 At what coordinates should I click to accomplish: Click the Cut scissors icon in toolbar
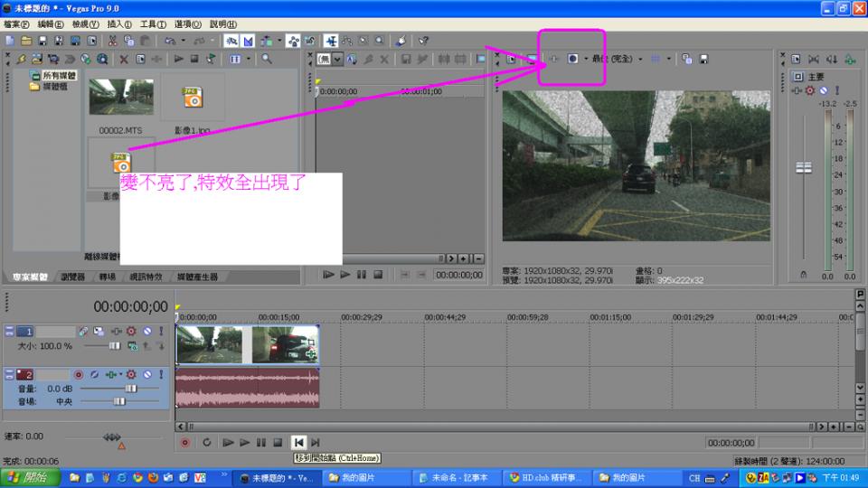click(113, 41)
